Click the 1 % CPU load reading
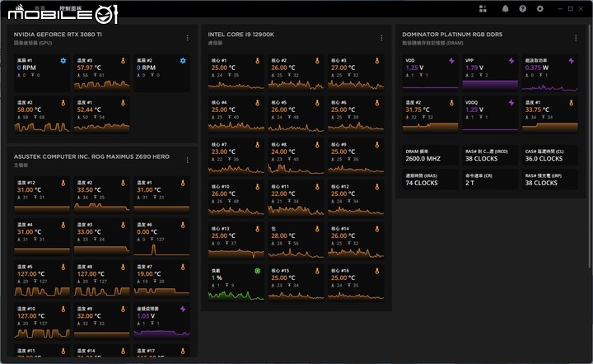The image size is (593, 364). pyautogui.click(x=217, y=278)
